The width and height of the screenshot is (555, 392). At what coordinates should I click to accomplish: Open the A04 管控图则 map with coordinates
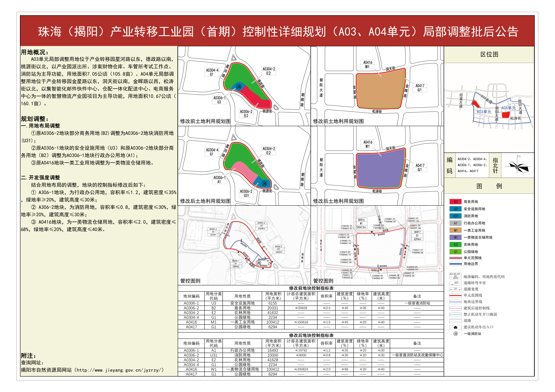(377, 245)
